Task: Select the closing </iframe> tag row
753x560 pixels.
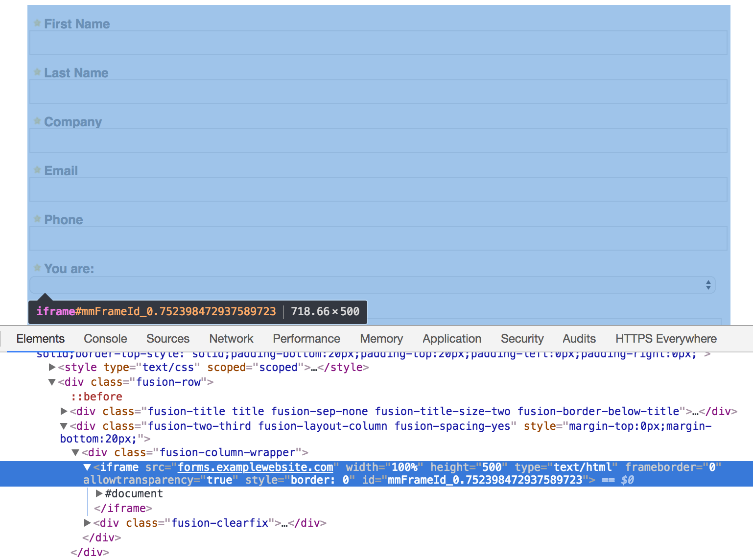Action: point(123,508)
